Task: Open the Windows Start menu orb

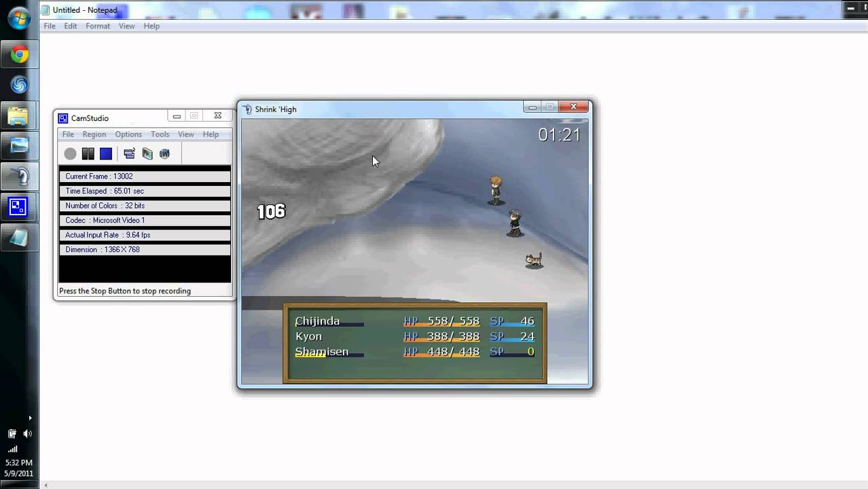Action: [19, 18]
